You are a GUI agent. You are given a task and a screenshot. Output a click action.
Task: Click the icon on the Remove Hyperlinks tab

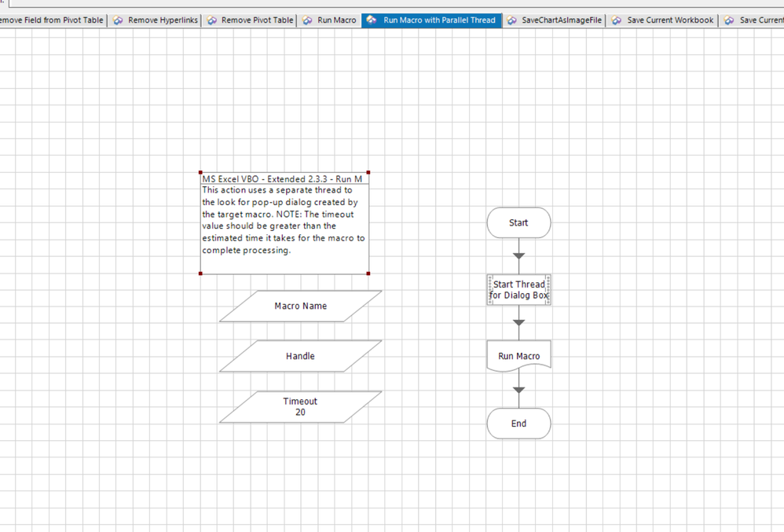(119, 20)
